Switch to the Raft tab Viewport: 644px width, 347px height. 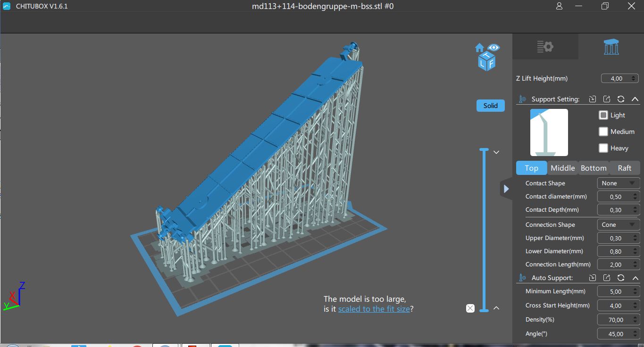[624, 168]
